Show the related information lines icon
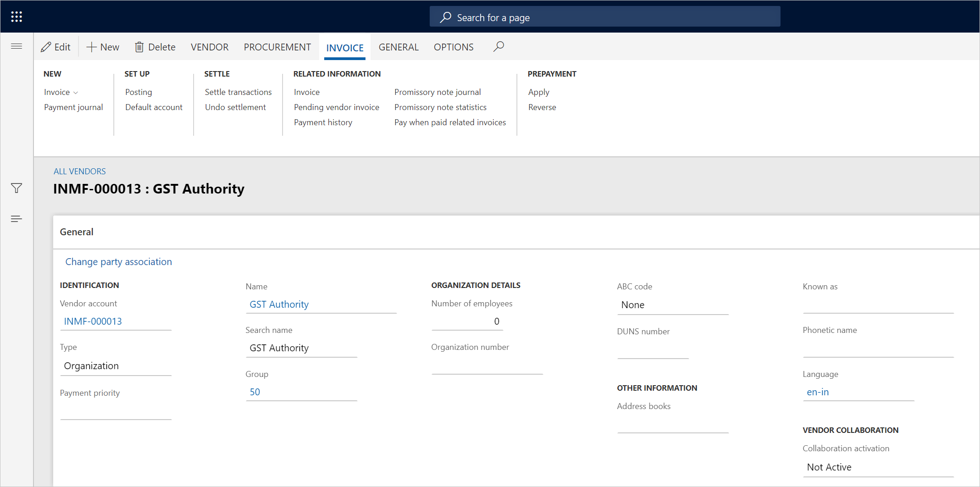980x487 pixels. click(x=17, y=219)
